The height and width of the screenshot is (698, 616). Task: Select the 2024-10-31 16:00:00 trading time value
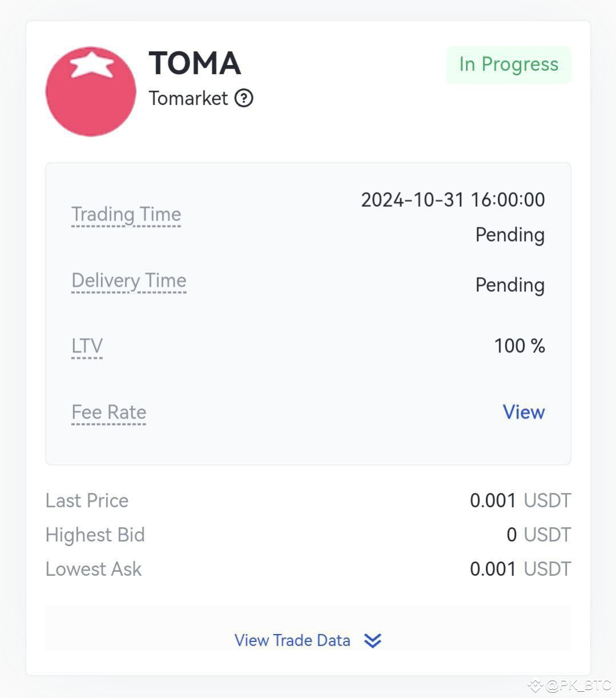[453, 200]
